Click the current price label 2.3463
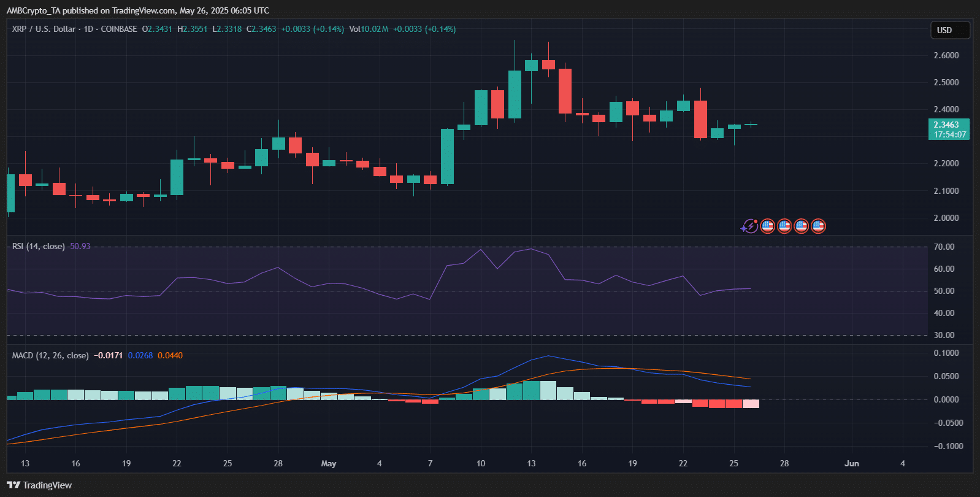The image size is (980, 497). pos(948,125)
